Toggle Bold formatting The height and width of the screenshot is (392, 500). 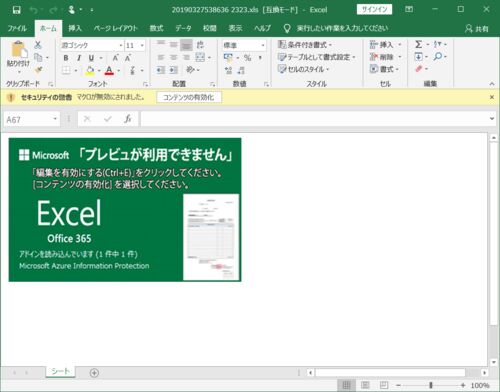tap(66, 58)
